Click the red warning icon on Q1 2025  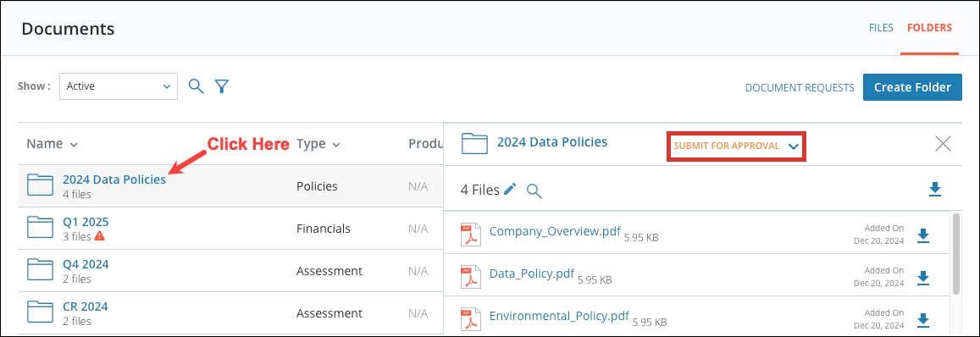99,236
